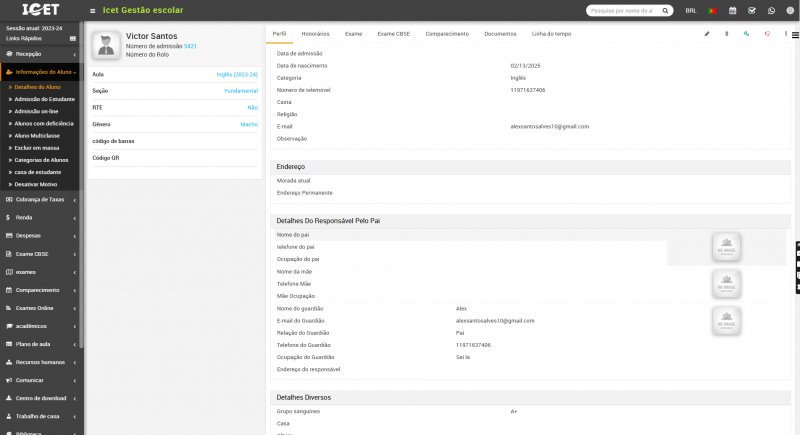Click the Inglês (2023-24) class link
Screen dimensions: 800x435
coord(237,74)
